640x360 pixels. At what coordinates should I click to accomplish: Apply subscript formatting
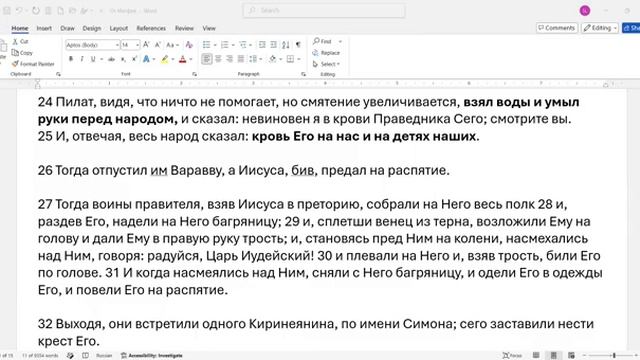tap(123, 59)
